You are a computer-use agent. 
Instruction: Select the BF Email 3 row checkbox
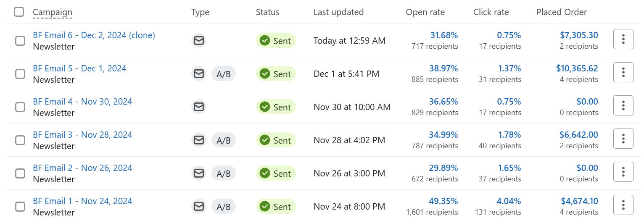coord(20,140)
